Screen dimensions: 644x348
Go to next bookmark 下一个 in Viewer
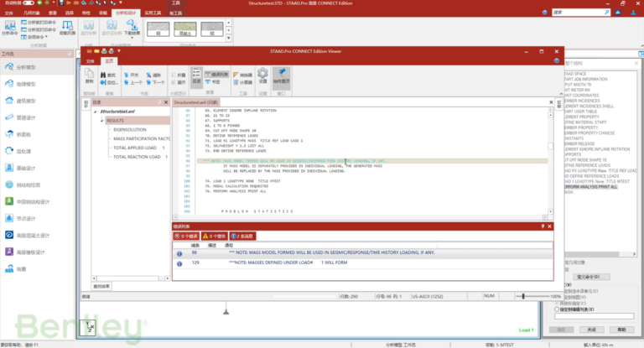click(156, 82)
